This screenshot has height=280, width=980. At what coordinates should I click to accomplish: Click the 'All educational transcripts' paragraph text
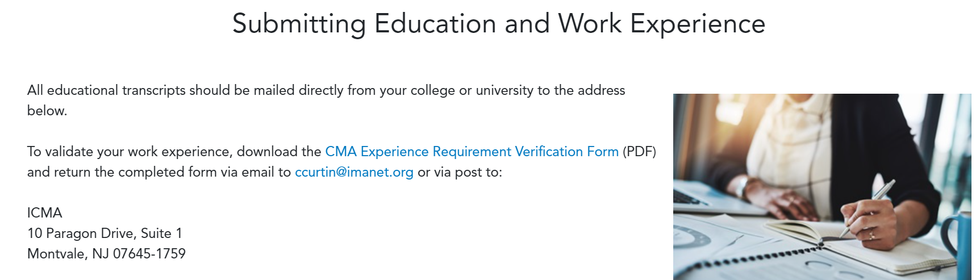pos(326,90)
